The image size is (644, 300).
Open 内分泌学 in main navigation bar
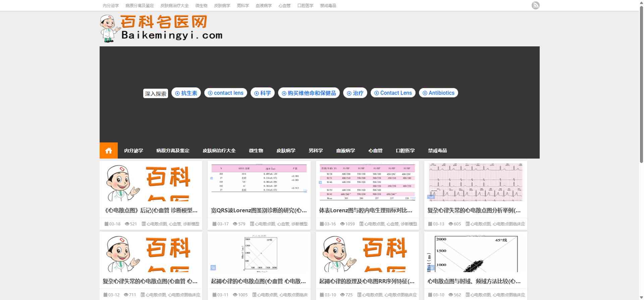133,151
